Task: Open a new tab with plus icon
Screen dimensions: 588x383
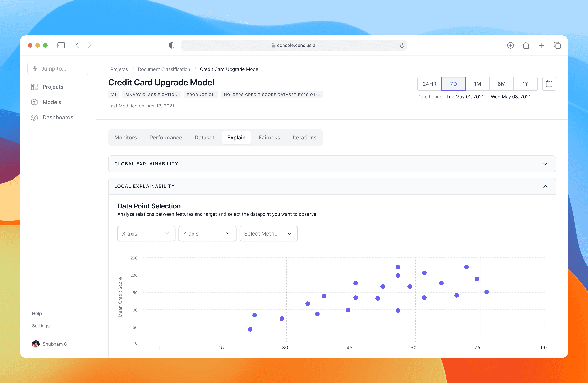Action: (x=542, y=45)
